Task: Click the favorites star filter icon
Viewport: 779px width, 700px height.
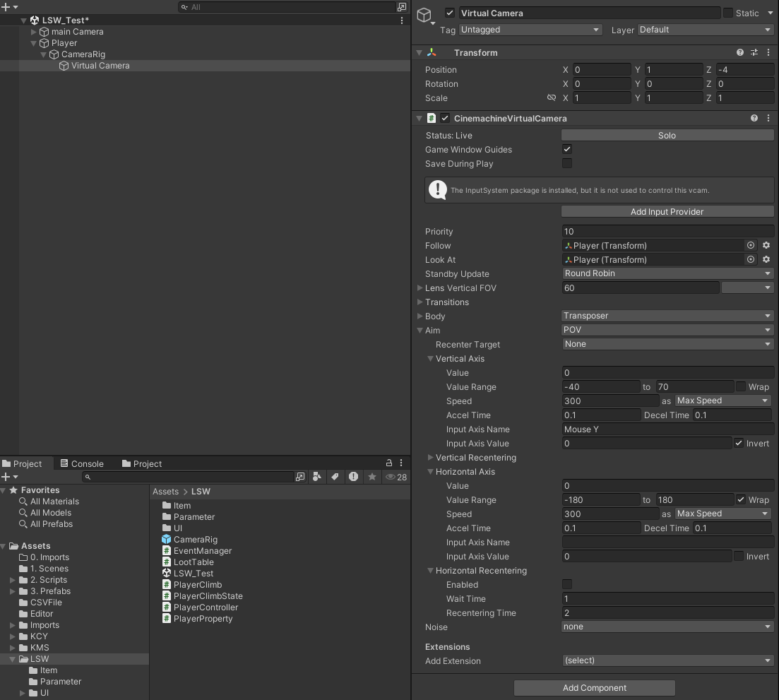Action: tap(372, 477)
